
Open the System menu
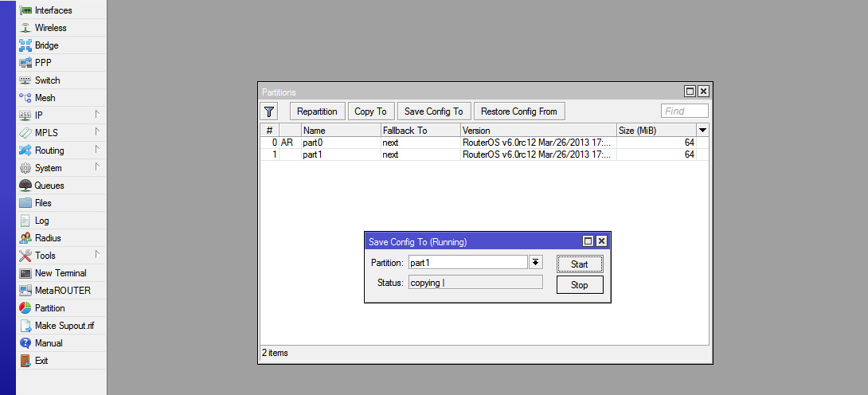pyautogui.click(x=48, y=168)
